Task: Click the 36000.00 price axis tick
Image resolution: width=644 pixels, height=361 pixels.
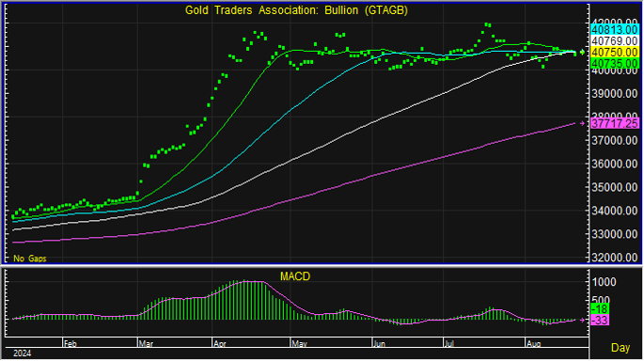Action: coord(615,164)
